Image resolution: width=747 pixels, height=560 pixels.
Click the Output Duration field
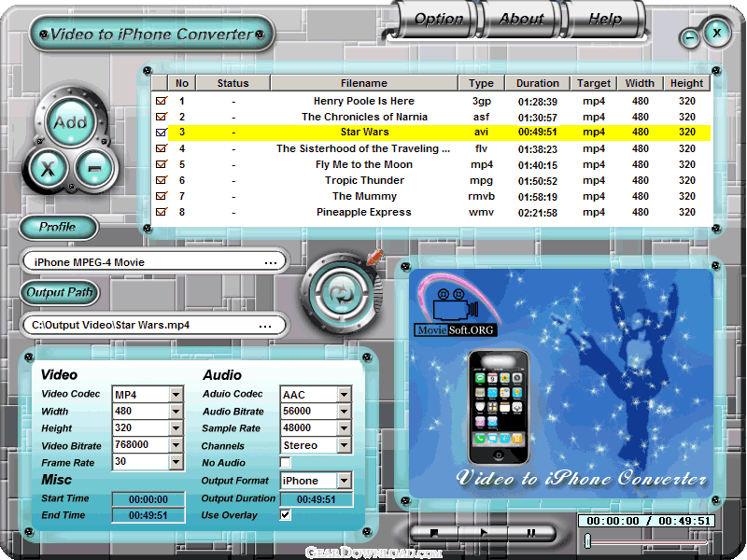317,499
